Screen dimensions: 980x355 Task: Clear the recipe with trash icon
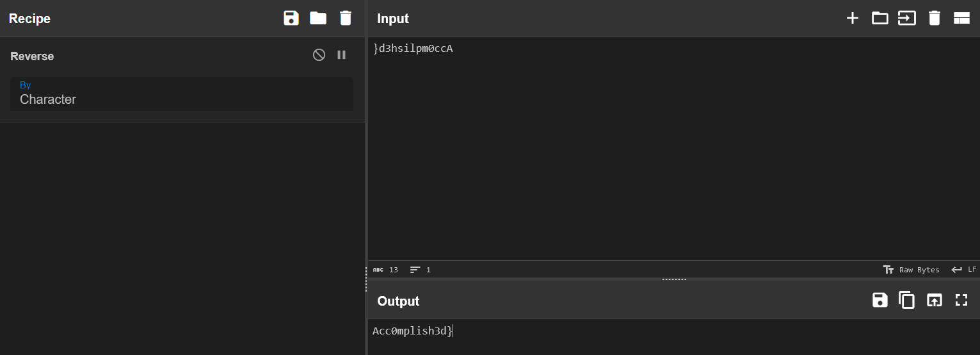click(x=346, y=18)
